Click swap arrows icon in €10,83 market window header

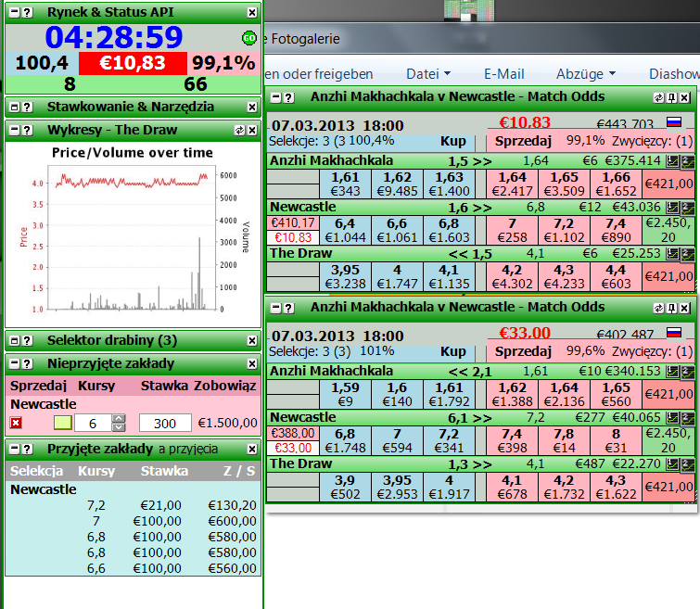click(x=659, y=97)
